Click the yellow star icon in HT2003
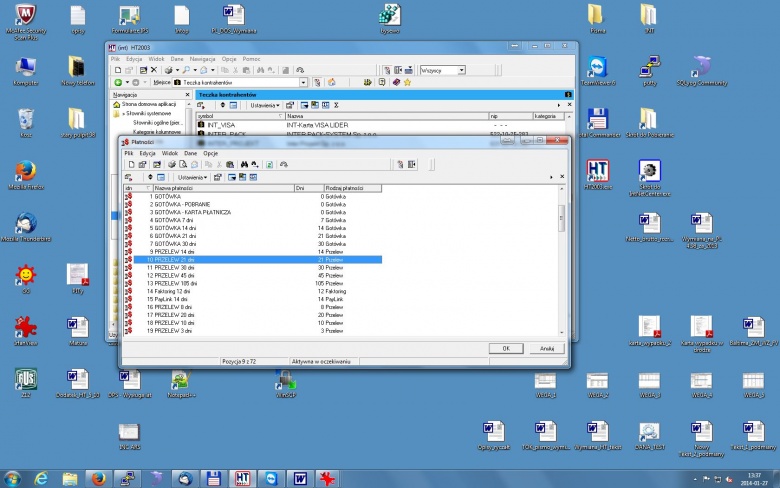This screenshot has width=780, height=488. [407, 83]
